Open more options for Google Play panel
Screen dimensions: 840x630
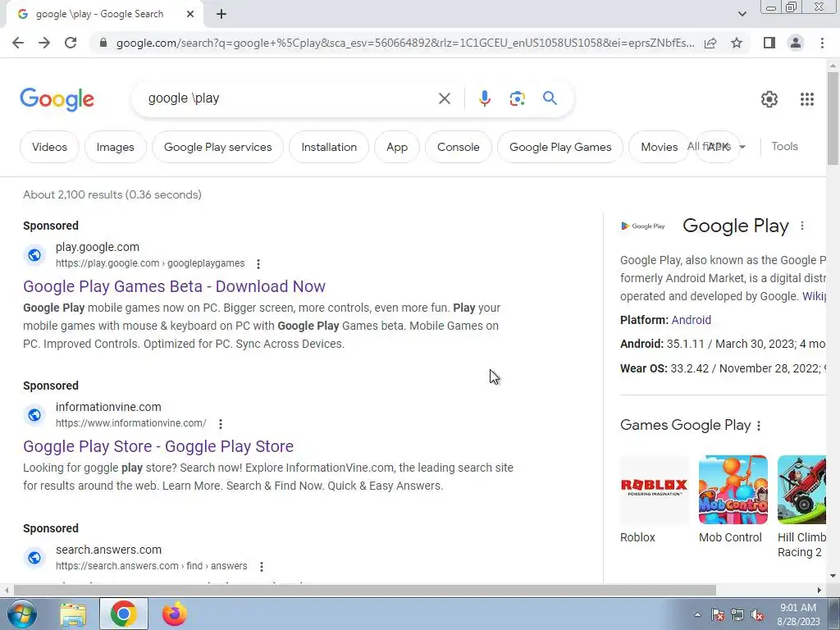point(802,226)
